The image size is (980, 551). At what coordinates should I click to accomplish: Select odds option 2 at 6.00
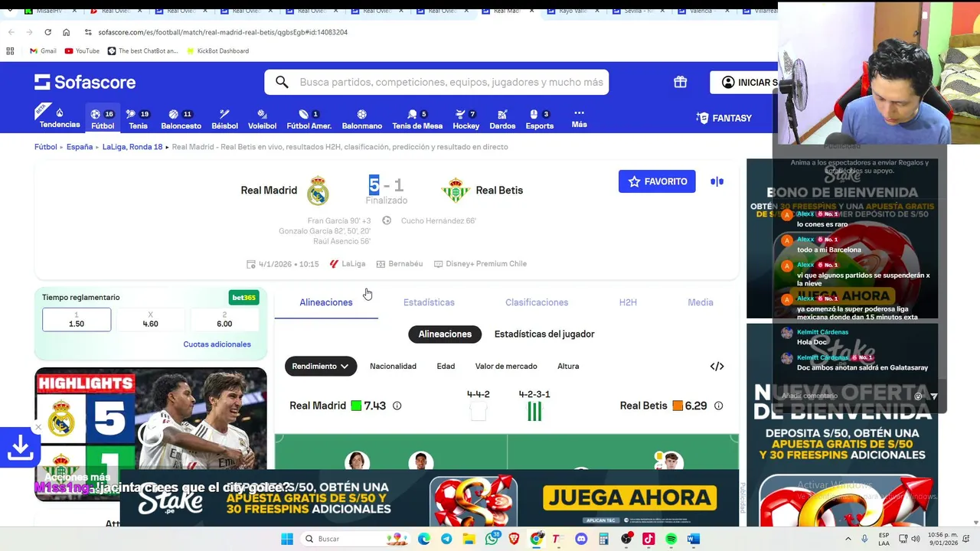tap(224, 320)
